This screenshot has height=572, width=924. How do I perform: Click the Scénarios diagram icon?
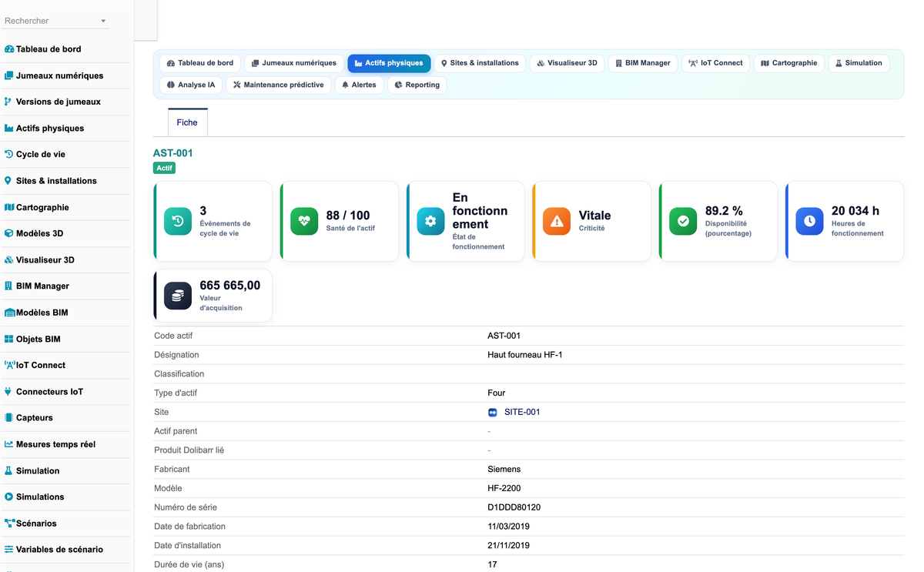[x=10, y=523]
